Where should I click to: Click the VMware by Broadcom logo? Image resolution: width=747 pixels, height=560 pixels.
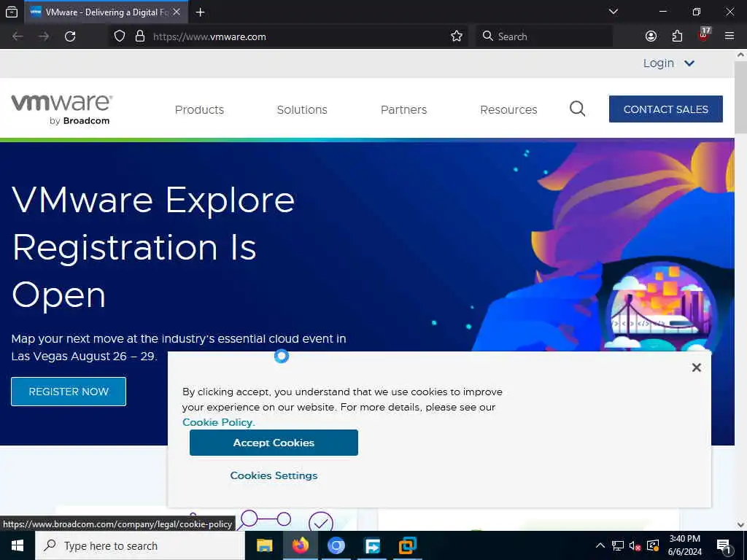(x=62, y=109)
